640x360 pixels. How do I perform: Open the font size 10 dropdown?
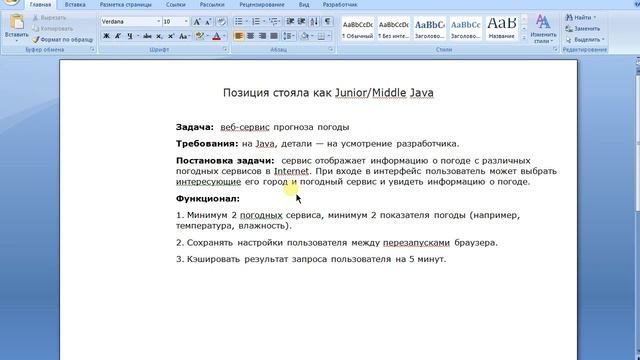[x=186, y=22]
